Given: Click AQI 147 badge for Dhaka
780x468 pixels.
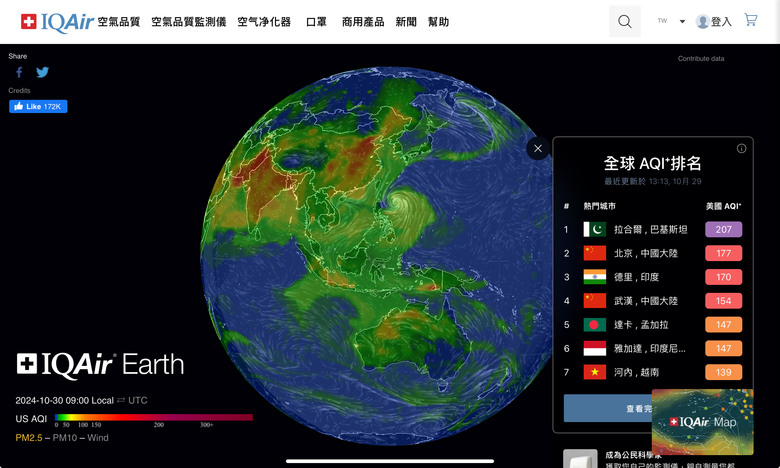Looking at the screenshot, I should tap(723, 325).
